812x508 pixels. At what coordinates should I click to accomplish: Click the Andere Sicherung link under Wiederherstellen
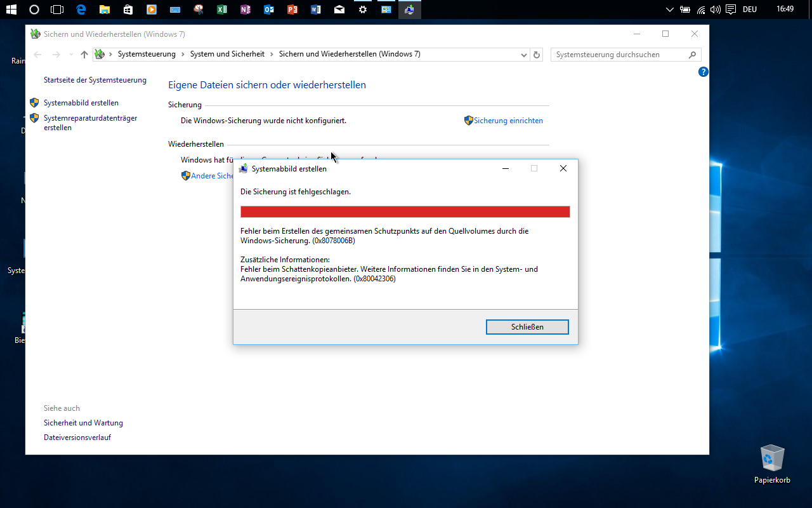tap(212, 176)
